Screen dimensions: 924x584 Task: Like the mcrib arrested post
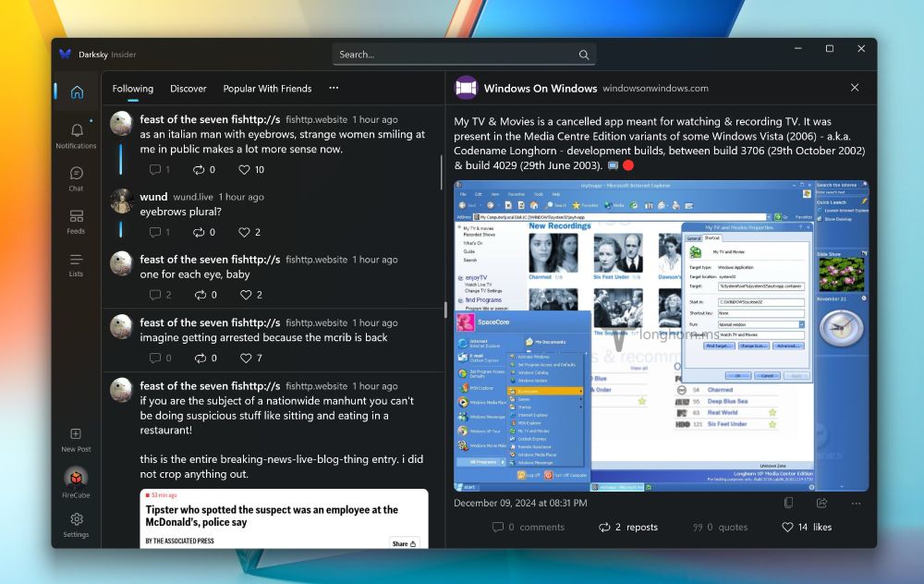tap(251, 358)
